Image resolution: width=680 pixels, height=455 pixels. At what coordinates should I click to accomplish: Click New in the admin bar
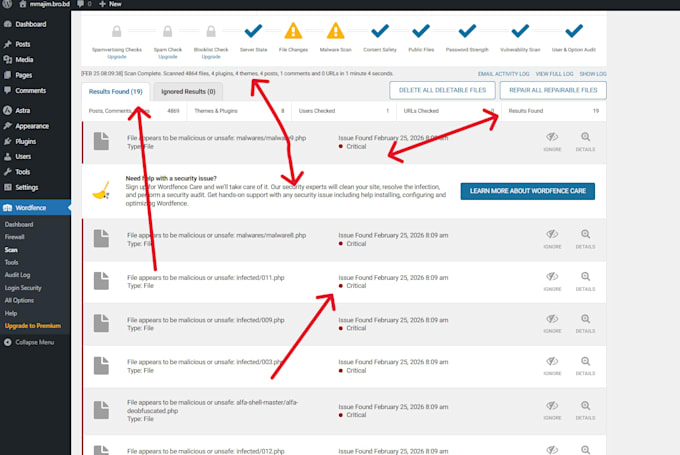pyautogui.click(x=111, y=4)
